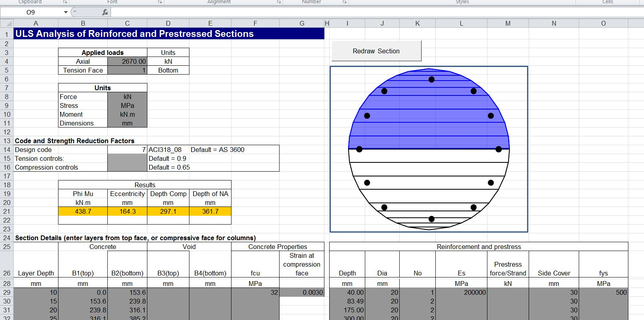The width and height of the screenshot is (644, 320).
Task: Open the Number group dialog launcher
Action: 344,2
